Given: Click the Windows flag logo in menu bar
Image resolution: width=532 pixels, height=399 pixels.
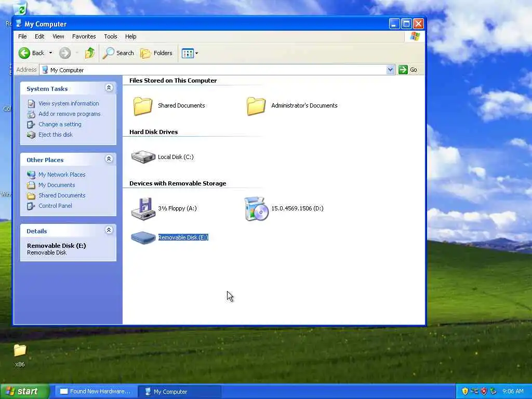Looking at the screenshot, I should coord(415,36).
